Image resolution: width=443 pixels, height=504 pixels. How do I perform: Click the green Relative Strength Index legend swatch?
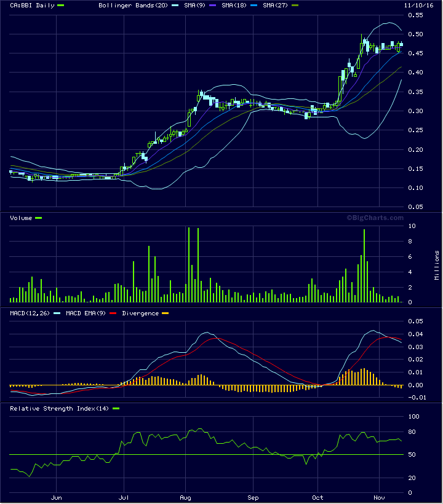pos(116,409)
